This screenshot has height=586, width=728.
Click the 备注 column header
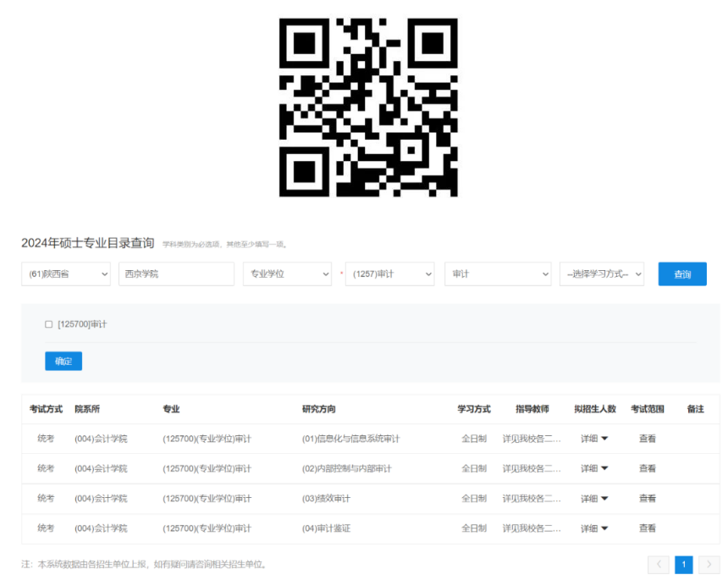coord(696,409)
